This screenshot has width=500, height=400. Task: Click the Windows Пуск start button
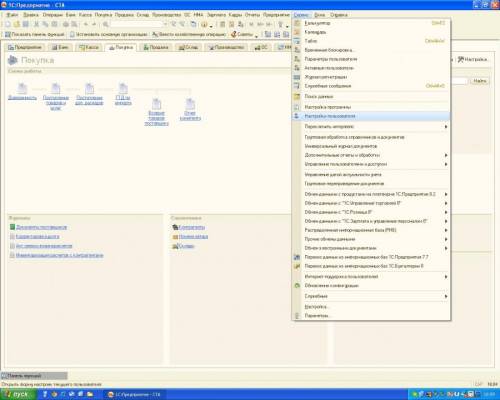(x=18, y=394)
